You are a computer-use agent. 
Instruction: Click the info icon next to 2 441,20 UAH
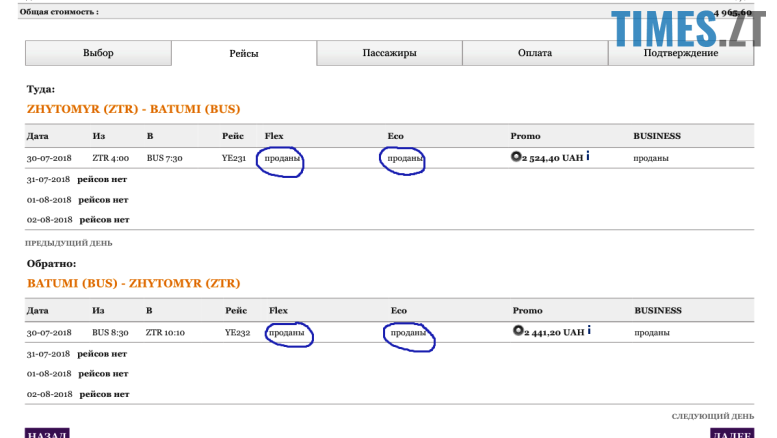(590, 331)
